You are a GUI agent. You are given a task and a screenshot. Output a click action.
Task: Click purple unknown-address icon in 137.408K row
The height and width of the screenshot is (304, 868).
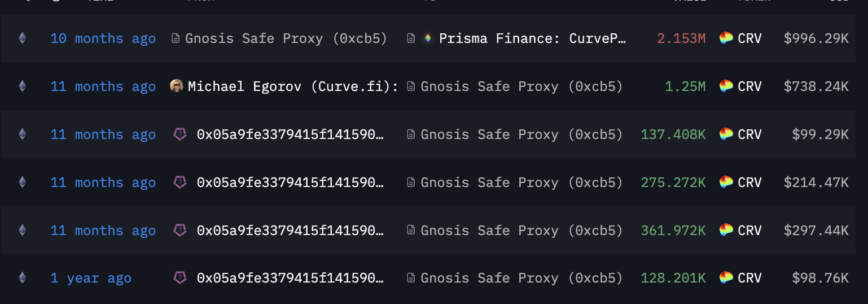[x=179, y=134]
